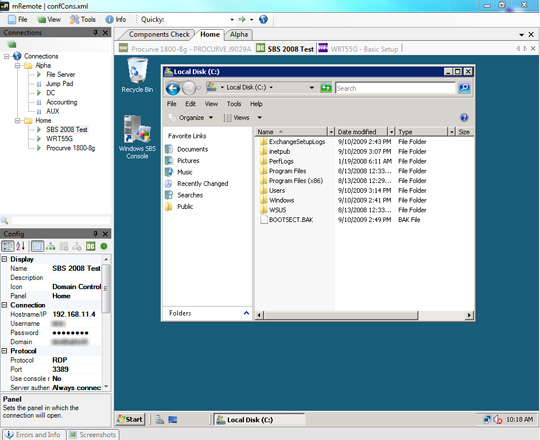The image size is (540, 440).
Task: Switch to the Procurve 1800-8g connection tab
Action: pyautogui.click(x=185, y=49)
